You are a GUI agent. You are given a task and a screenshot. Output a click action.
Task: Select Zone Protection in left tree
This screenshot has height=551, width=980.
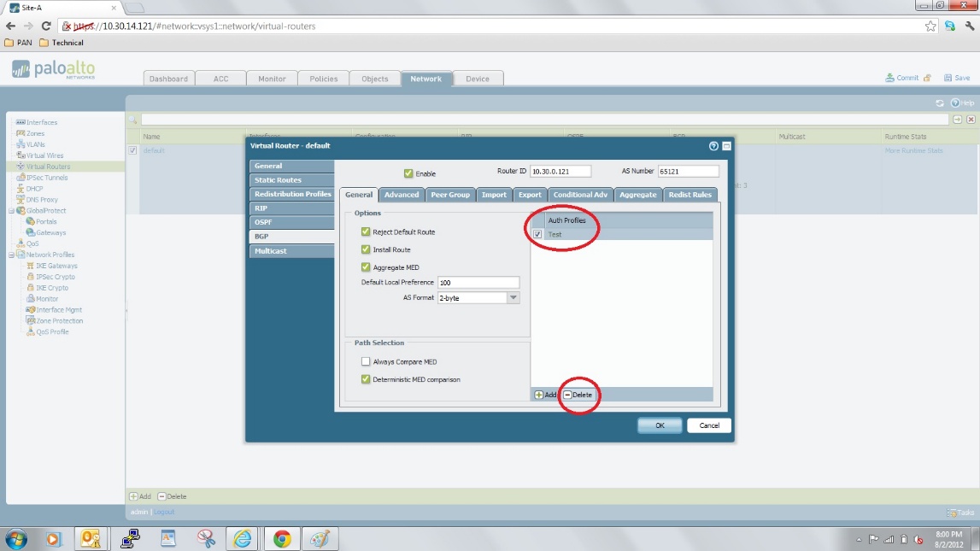pos(59,320)
